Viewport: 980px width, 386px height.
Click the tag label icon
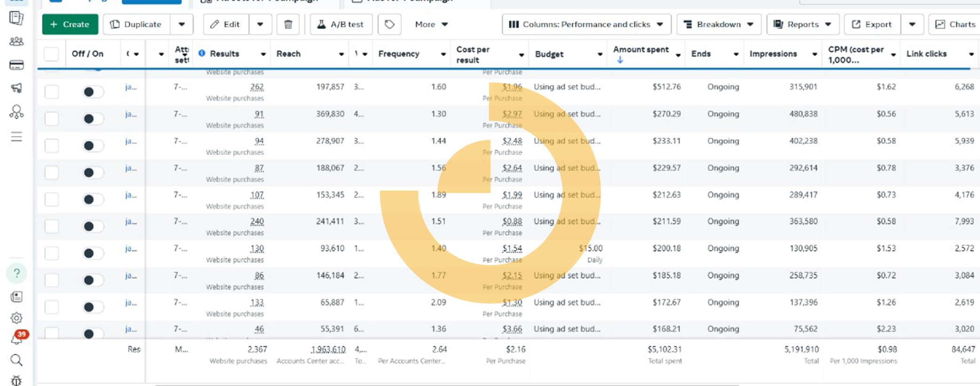tap(389, 24)
